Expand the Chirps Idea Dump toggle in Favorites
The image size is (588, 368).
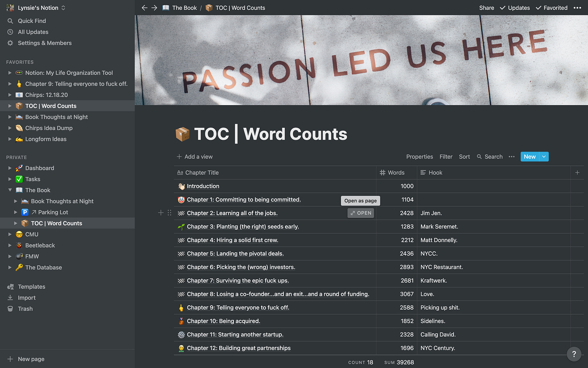[10, 128]
